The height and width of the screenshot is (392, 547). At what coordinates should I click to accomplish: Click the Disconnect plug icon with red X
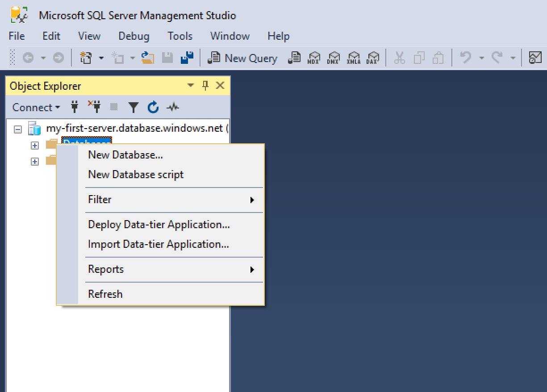[x=94, y=107]
